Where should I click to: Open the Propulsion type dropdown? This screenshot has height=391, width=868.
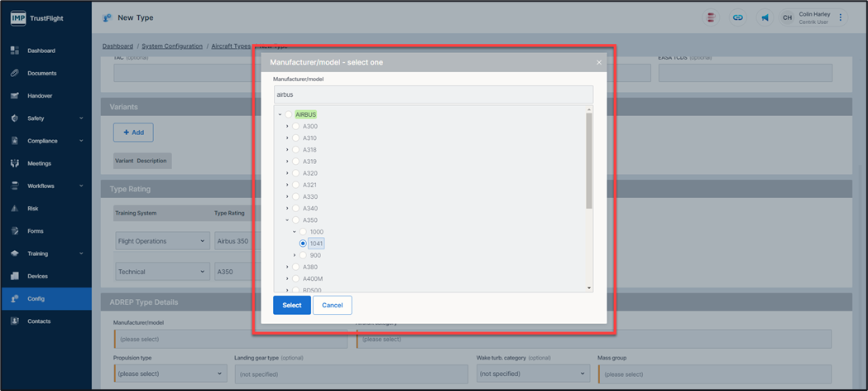point(170,374)
